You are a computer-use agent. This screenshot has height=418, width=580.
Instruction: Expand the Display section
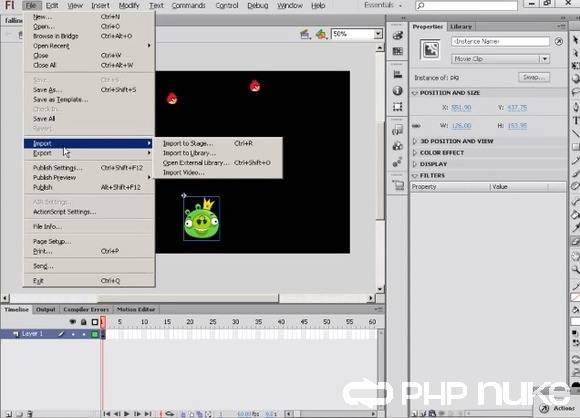[415, 164]
